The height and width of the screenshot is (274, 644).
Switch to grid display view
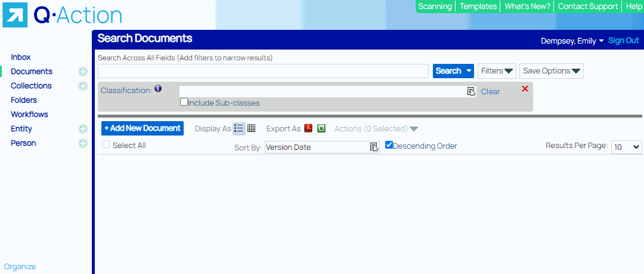pyautogui.click(x=251, y=128)
